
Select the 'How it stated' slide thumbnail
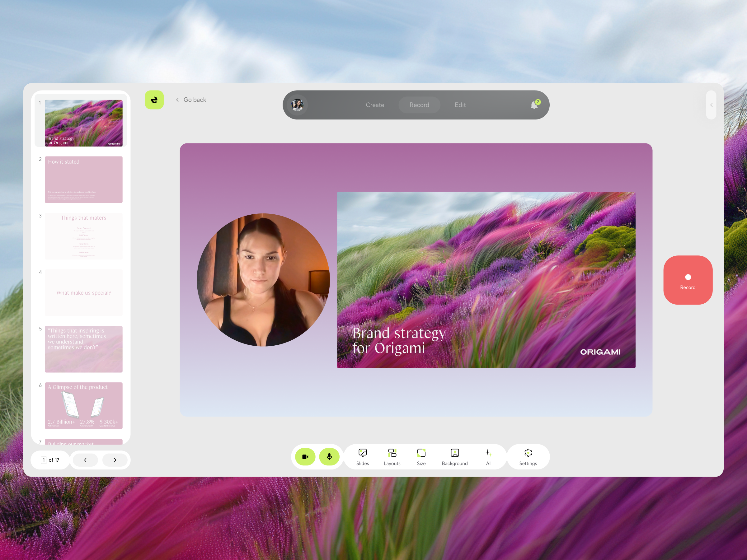coord(83,179)
